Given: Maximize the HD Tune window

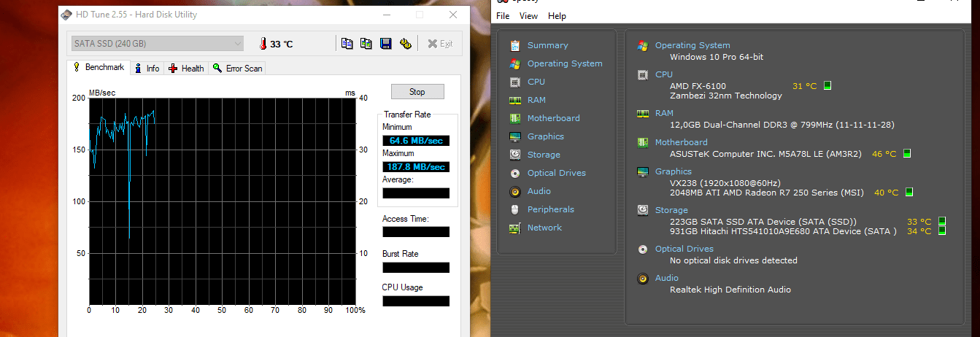Looking at the screenshot, I should [420, 15].
